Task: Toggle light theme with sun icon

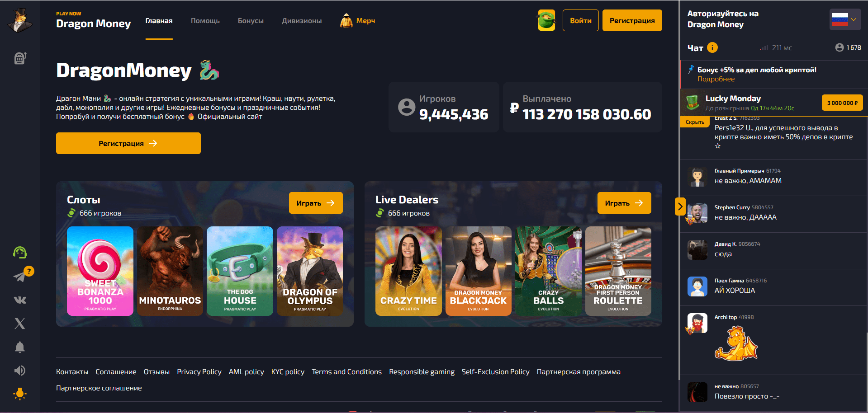Action: (20, 394)
